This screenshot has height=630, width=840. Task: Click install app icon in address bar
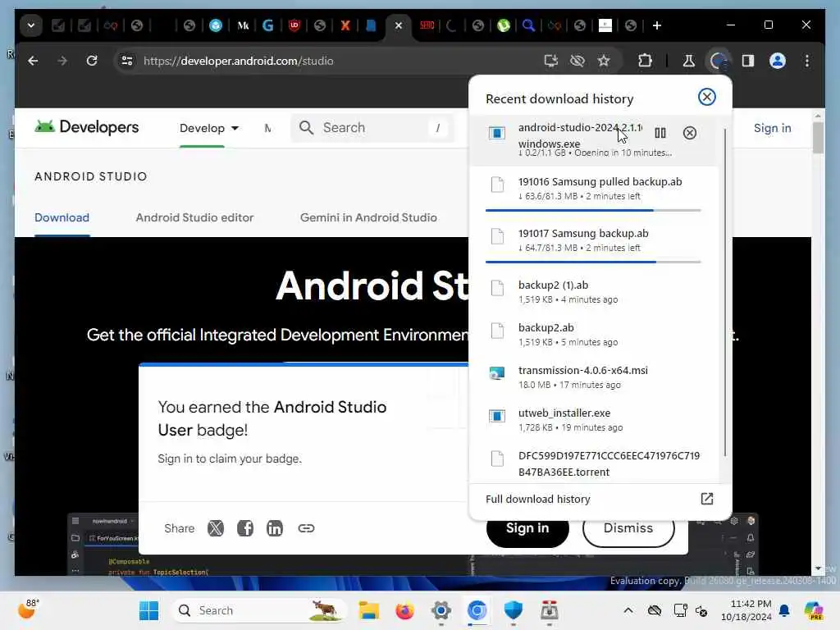click(x=550, y=61)
